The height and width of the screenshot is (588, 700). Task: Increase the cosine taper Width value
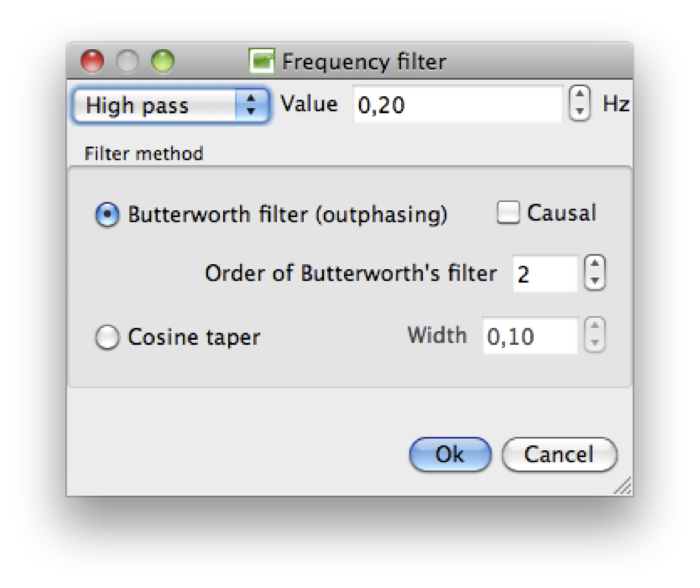tap(594, 329)
